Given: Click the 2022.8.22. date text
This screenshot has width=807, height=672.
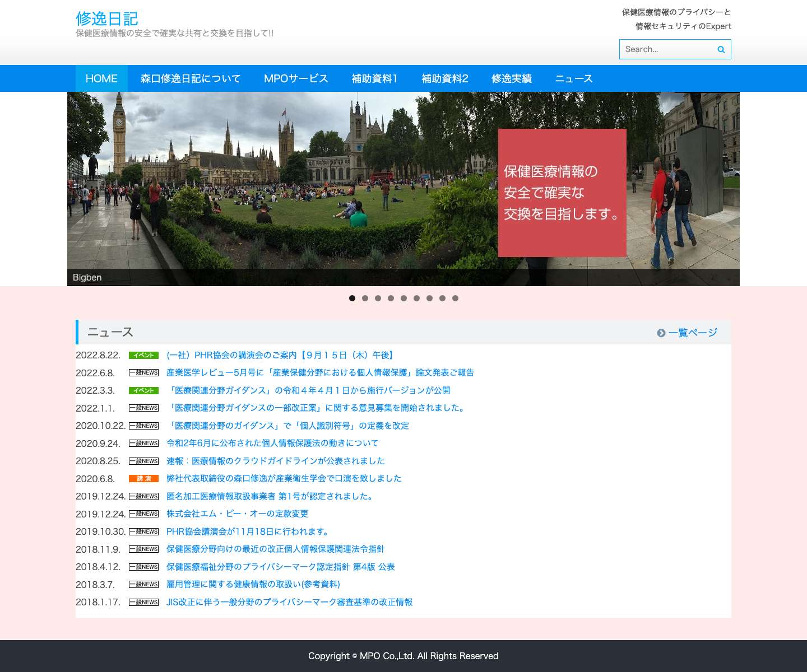Looking at the screenshot, I should pyautogui.click(x=98, y=356).
